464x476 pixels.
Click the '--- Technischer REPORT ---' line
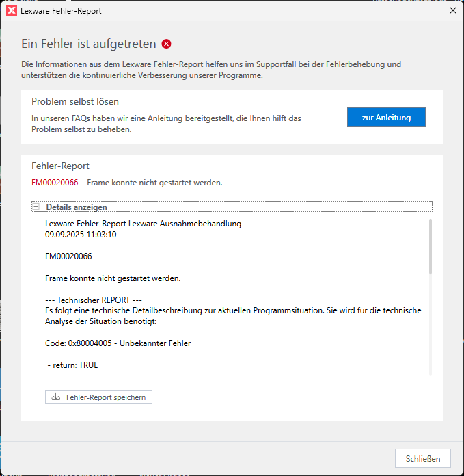(94, 300)
